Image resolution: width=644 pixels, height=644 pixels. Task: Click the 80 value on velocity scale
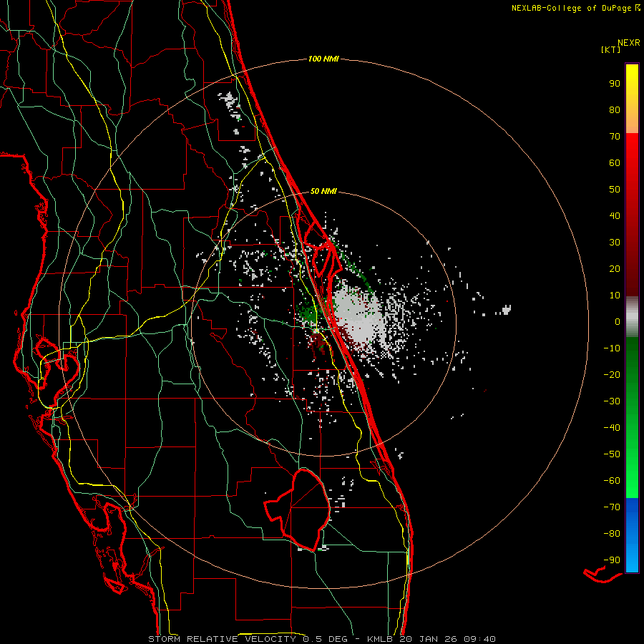615,109
